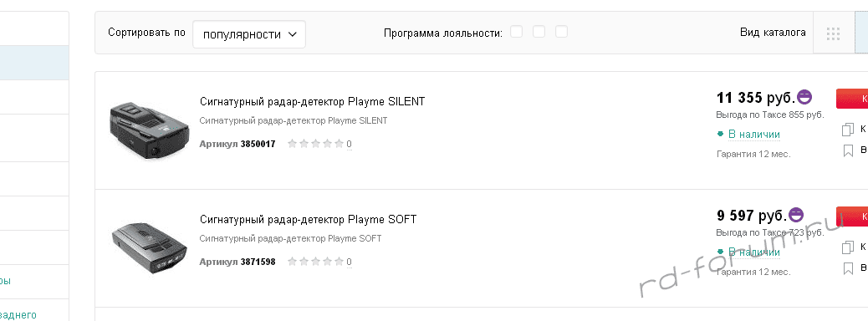Viewport: 868px width, 321px height.
Task: Click "В наличии" link for Playme SOFT
Action: point(754,252)
